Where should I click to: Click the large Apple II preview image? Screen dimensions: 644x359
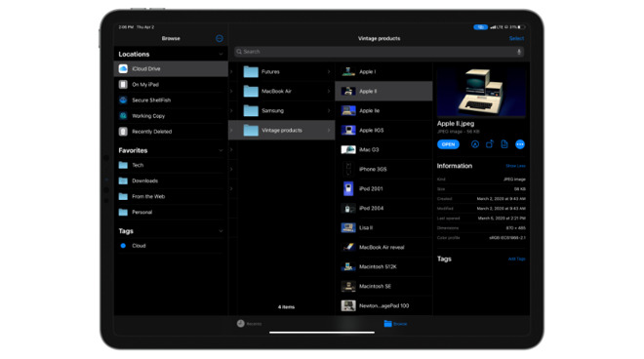tap(481, 92)
